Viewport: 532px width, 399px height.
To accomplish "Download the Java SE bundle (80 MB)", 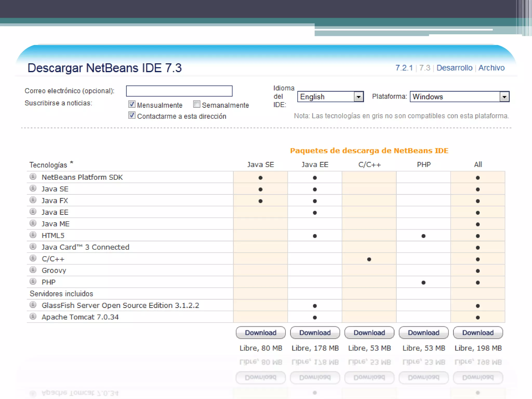I will point(261,333).
